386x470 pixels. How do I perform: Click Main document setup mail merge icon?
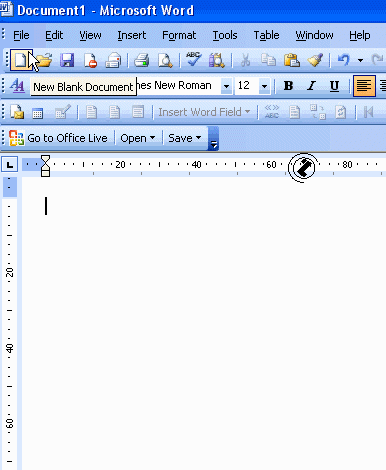[x=17, y=112]
